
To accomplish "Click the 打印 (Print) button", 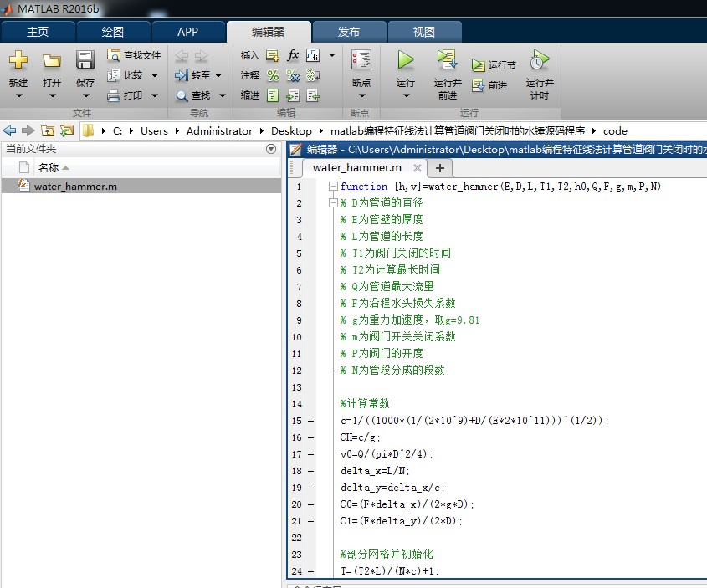I will 126,95.
